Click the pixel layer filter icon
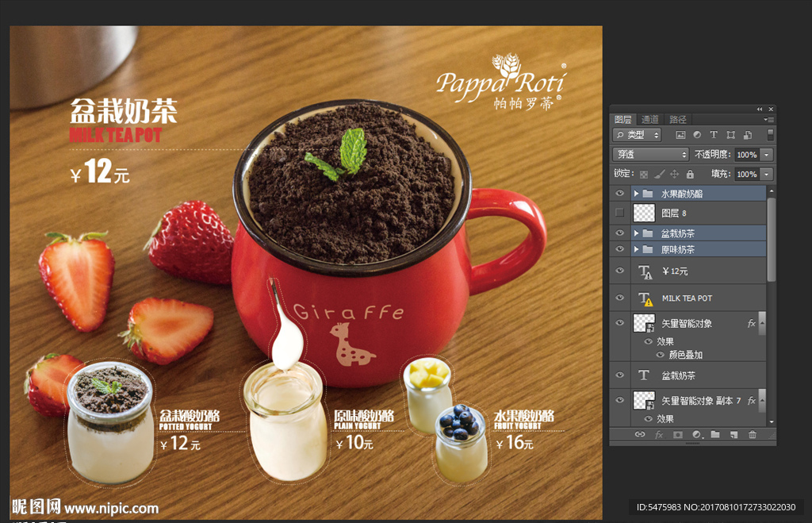Viewport: 812px width, 523px height. 680,135
